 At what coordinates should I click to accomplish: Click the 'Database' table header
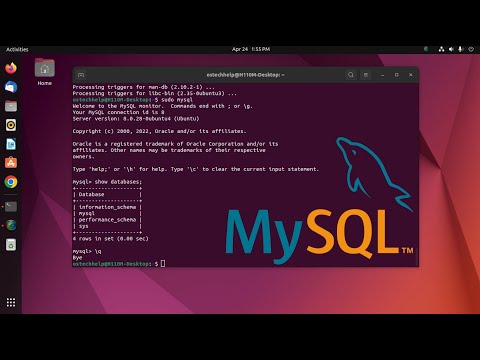pyautogui.click(x=107, y=194)
